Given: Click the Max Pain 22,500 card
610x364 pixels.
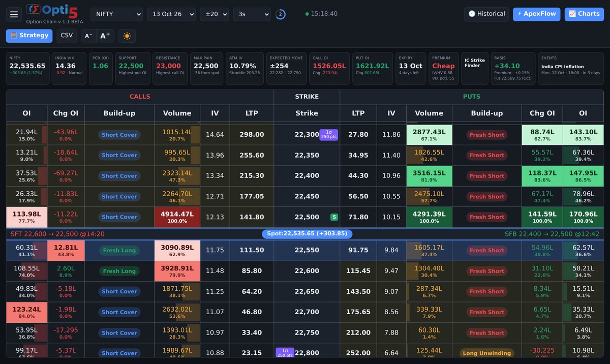Looking at the screenshot, I should [207, 69].
